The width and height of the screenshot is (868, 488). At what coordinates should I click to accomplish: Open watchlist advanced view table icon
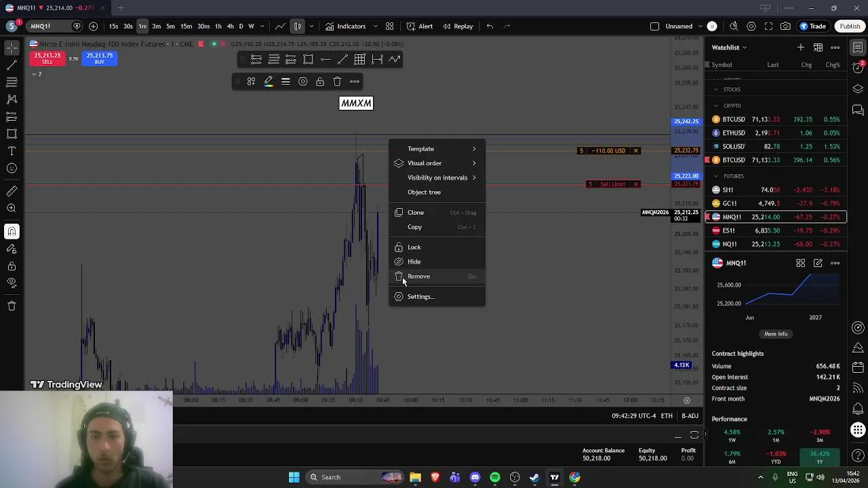point(818,47)
